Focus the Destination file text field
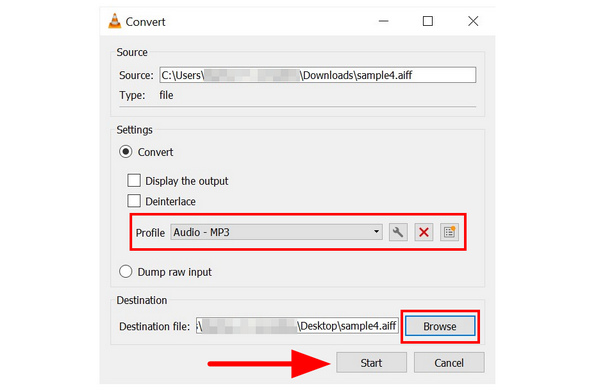 [x=297, y=326]
